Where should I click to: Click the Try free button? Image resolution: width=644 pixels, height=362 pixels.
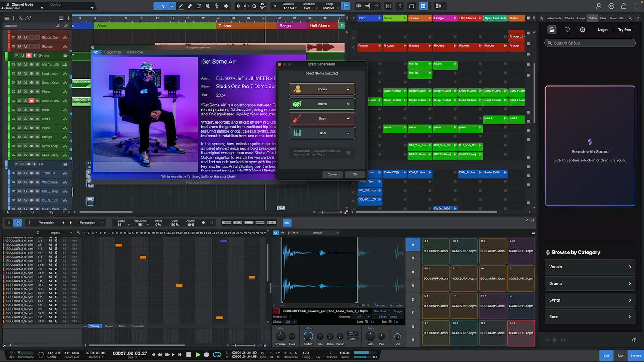[x=624, y=30]
